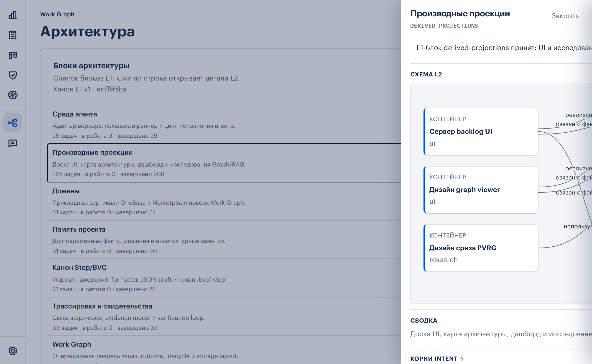Expand the КОРНИ INTENT section
592x364 pixels.
point(437,359)
